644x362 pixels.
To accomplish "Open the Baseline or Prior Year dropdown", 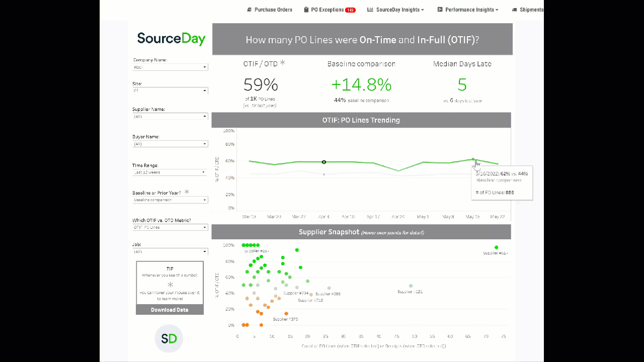I will click(170, 200).
